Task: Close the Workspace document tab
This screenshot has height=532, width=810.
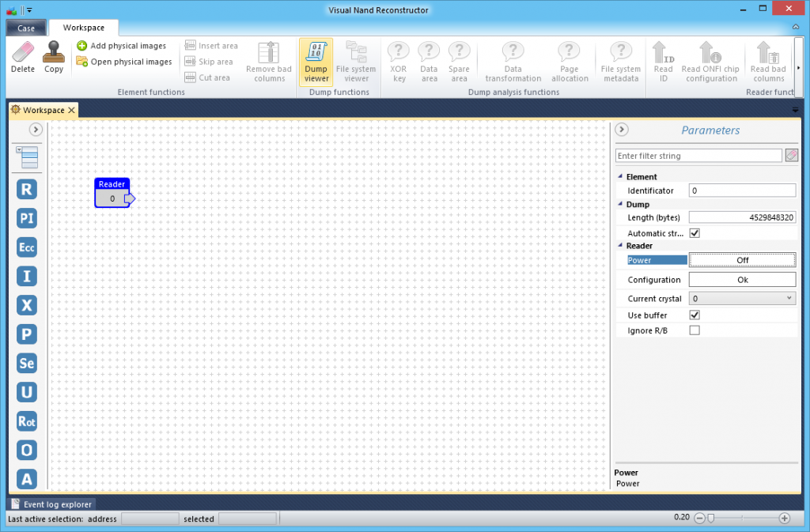Action: (71, 110)
